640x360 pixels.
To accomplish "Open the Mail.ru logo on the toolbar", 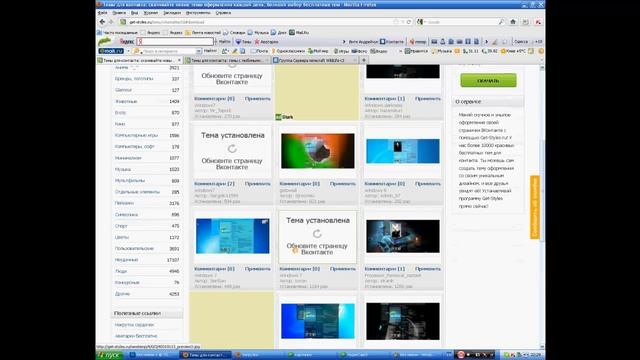I will [111, 51].
